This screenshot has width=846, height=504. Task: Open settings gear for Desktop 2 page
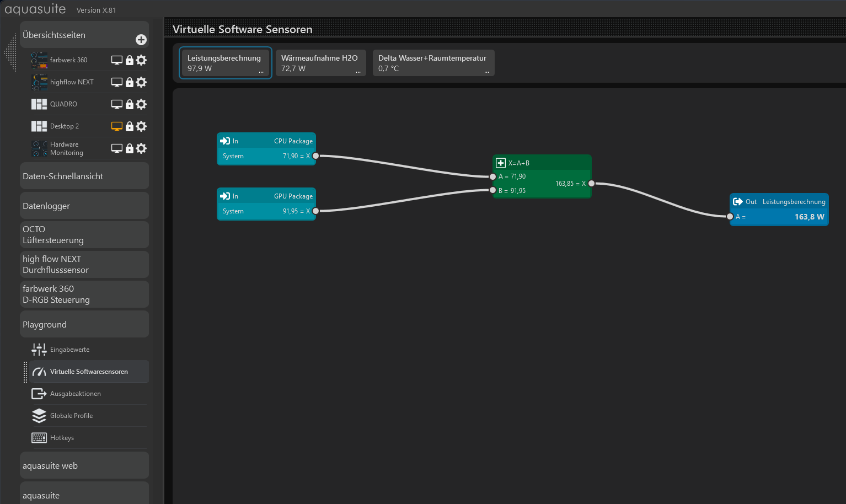[141, 126]
